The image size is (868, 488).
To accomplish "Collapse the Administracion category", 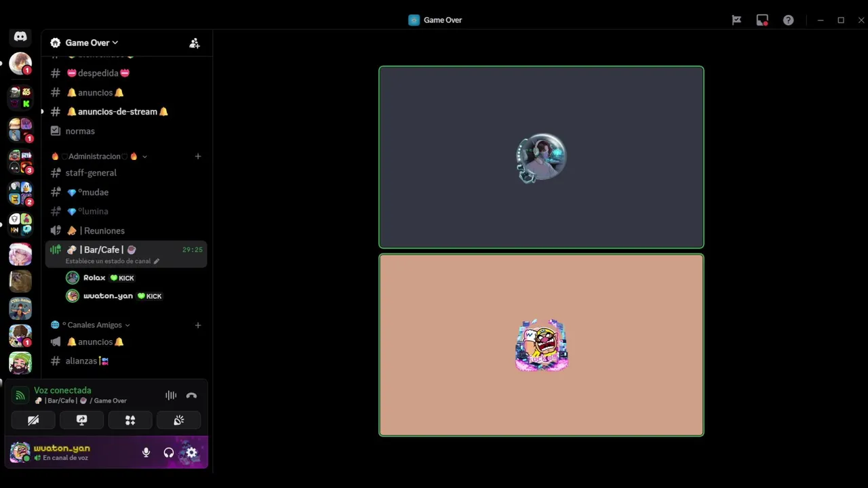I will pyautogui.click(x=99, y=157).
